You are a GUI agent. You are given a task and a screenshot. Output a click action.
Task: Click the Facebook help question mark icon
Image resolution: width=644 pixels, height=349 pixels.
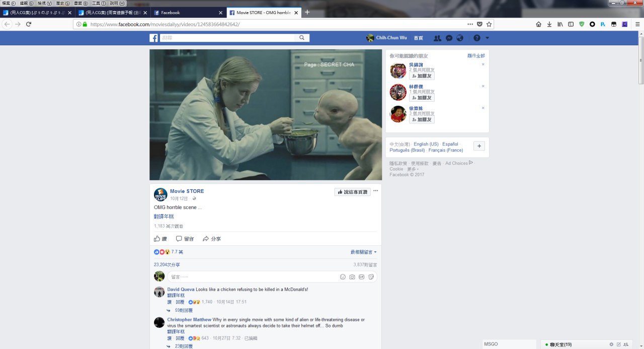pyautogui.click(x=476, y=38)
